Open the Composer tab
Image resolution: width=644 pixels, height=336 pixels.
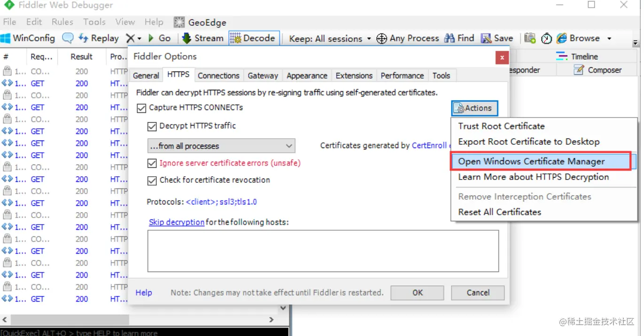(598, 70)
